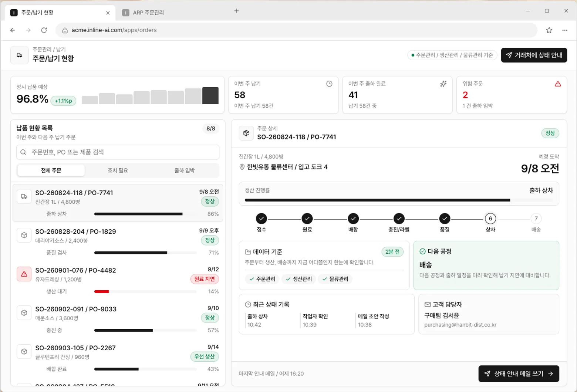Click the 원료 지연 status badge
Screen dimensions: 577x392
coord(205,279)
